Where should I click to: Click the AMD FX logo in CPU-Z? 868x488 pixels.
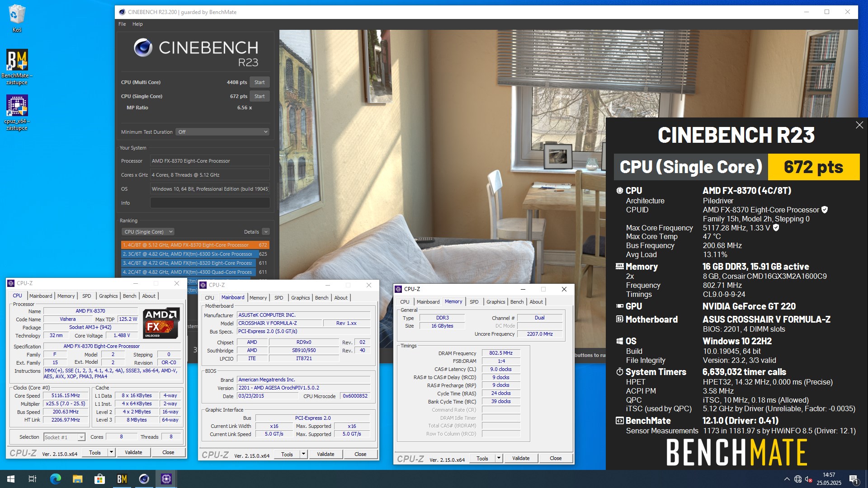point(161,323)
